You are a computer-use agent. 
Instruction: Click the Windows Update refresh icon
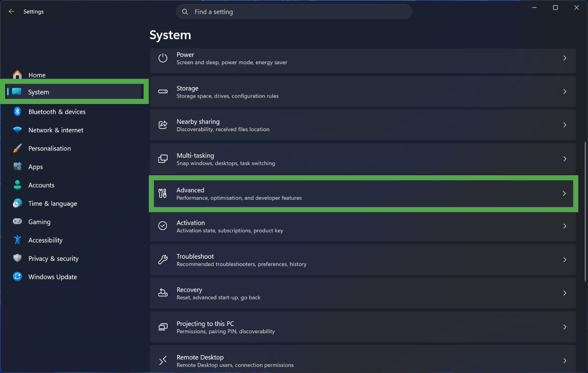[17, 276]
